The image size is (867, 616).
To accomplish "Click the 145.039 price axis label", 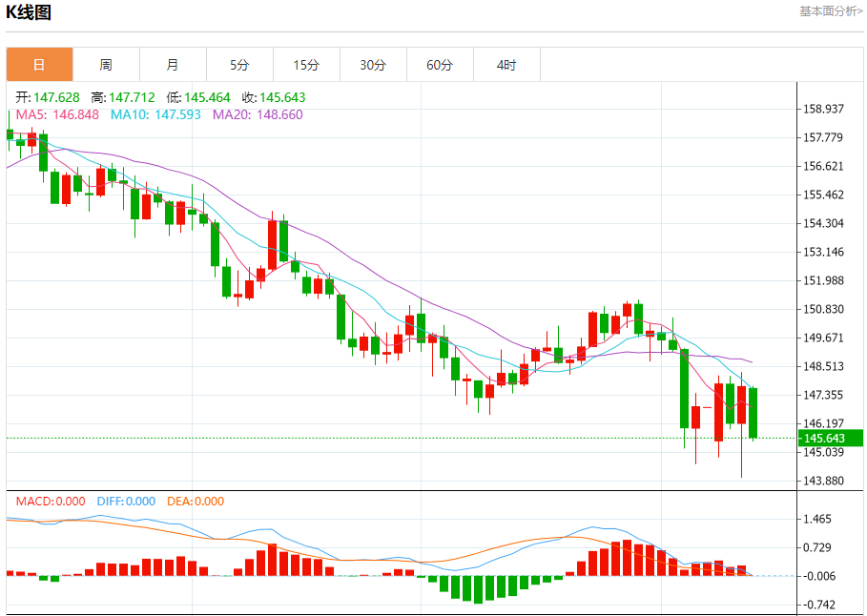I will (823, 452).
